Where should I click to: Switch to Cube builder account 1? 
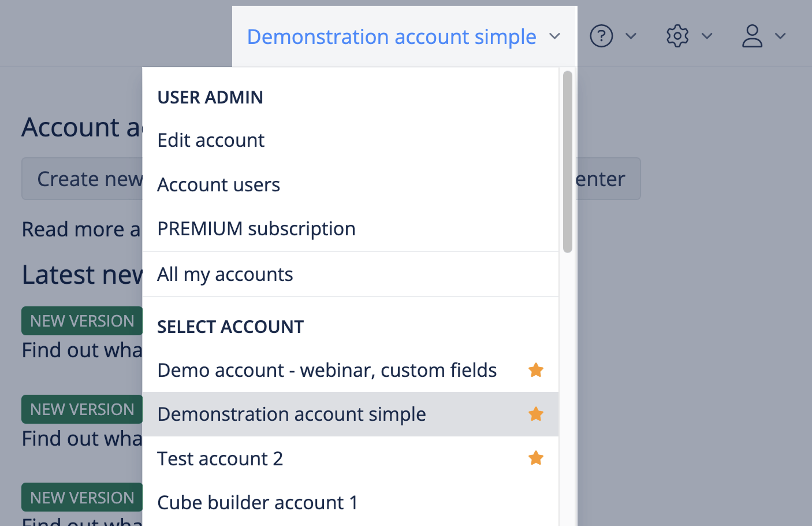[257, 502]
